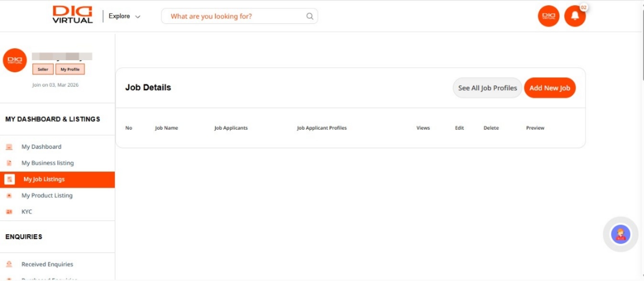
Task: Focus the 'What are you looking for?' search field
Action: (234, 16)
